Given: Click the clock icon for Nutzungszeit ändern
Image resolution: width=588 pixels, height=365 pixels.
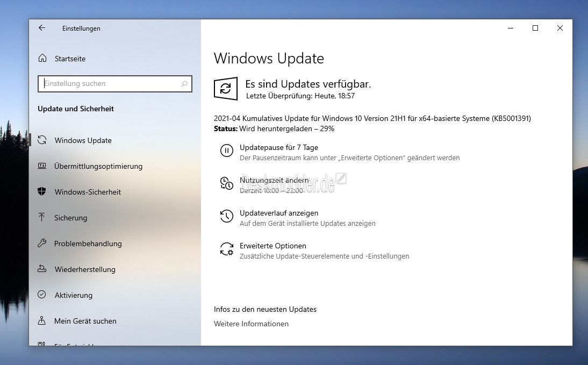Looking at the screenshot, I should (x=226, y=183).
